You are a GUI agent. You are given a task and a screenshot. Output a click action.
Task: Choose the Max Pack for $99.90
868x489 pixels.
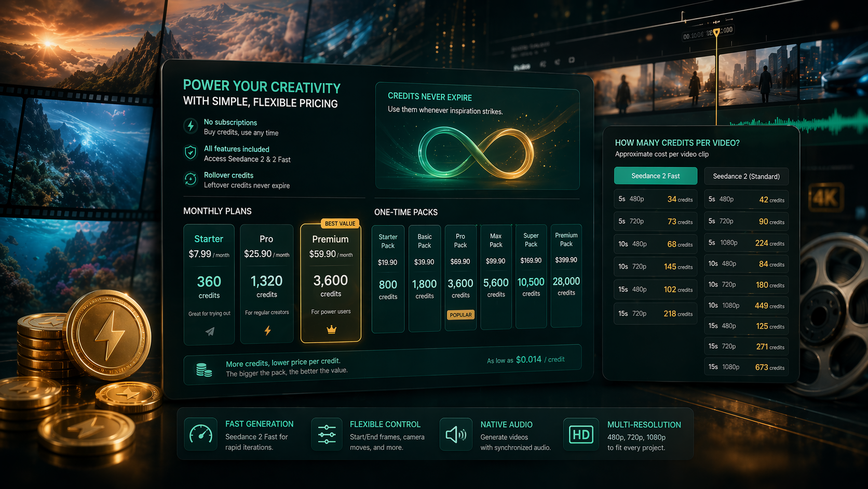pyautogui.click(x=496, y=277)
